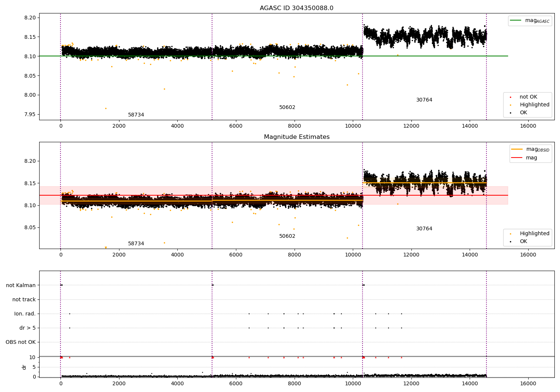Click the rotated 'dr' axis label
Viewport: 560px width, 392px height.
point(24,367)
